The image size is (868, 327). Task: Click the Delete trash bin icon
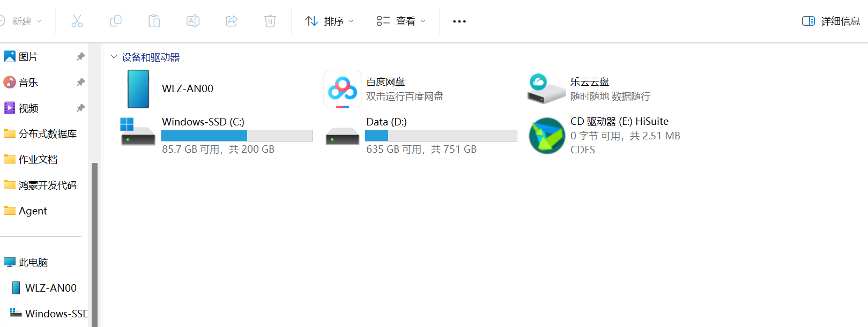(270, 21)
